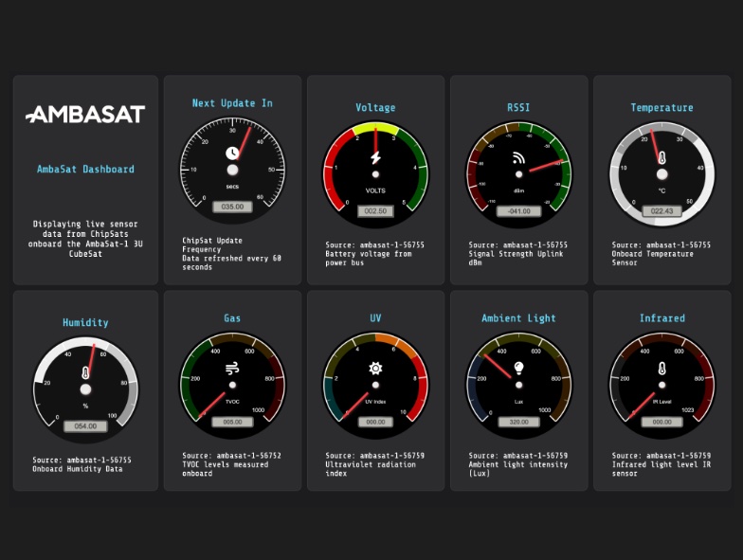Viewport: 743px width, 560px height.
Task: Click the thermometer icon in Infrared gauge
Action: (661, 369)
